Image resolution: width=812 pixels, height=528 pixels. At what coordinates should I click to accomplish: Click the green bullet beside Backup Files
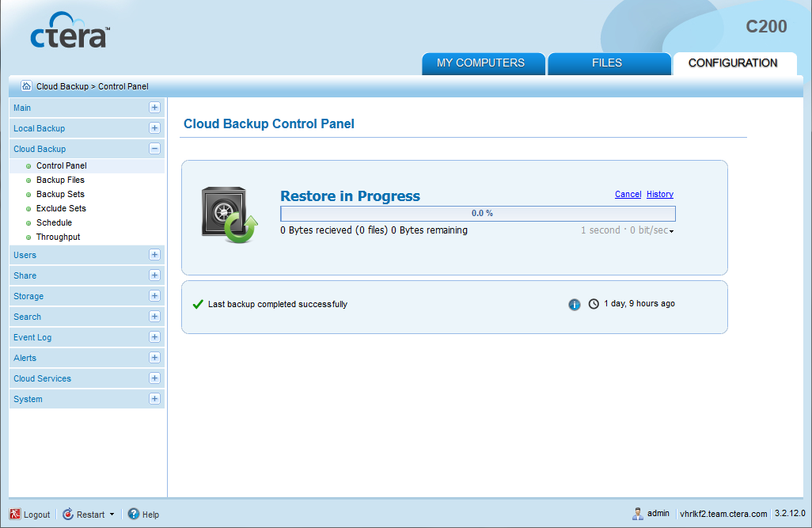(28, 180)
